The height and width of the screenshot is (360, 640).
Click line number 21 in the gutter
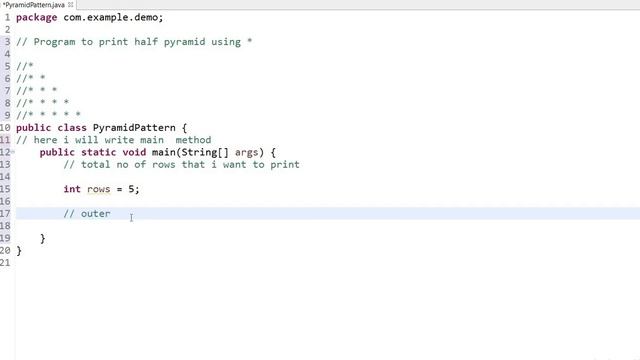(5, 262)
